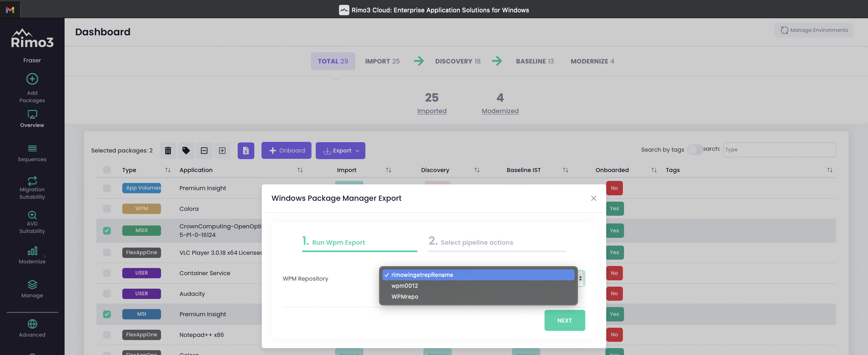This screenshot has width=868, height=355.
Task: Select wpm0012 repository option
Action: coord(404,285)
